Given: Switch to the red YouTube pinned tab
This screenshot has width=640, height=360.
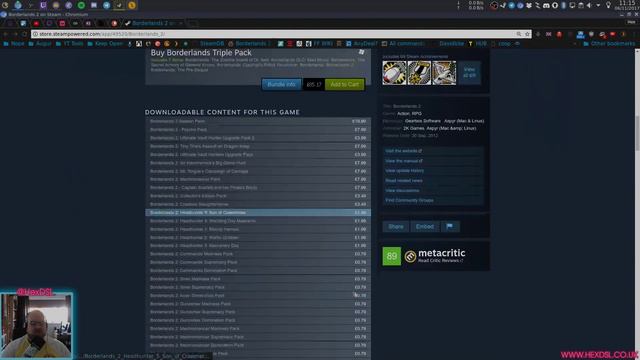Looking at the screenshot, I should coord(36,23).
